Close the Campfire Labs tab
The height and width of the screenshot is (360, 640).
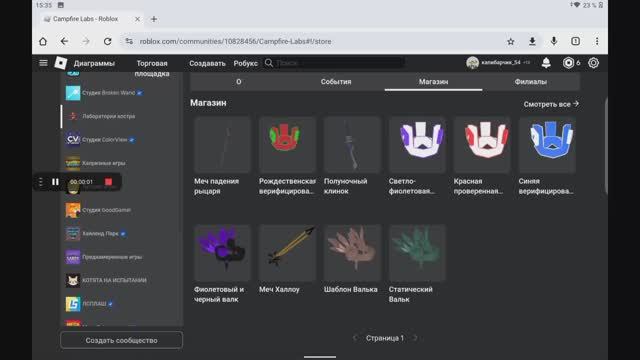click(138, 19)
